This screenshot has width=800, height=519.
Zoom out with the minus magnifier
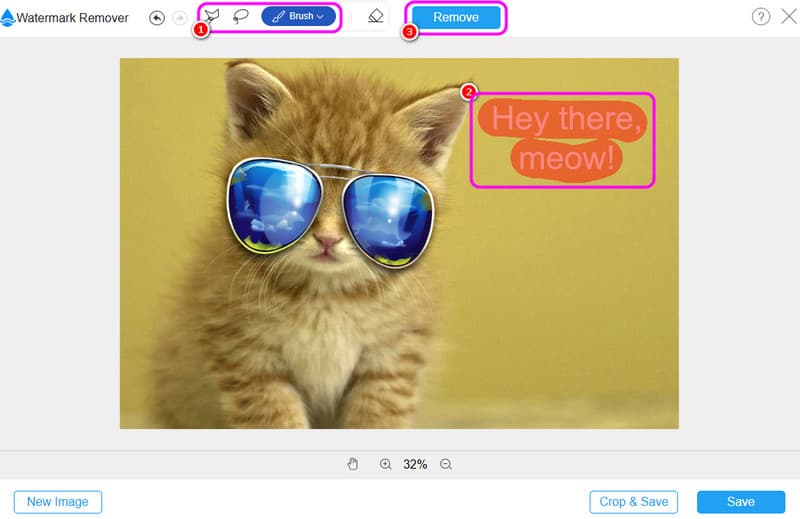point(446,464)
